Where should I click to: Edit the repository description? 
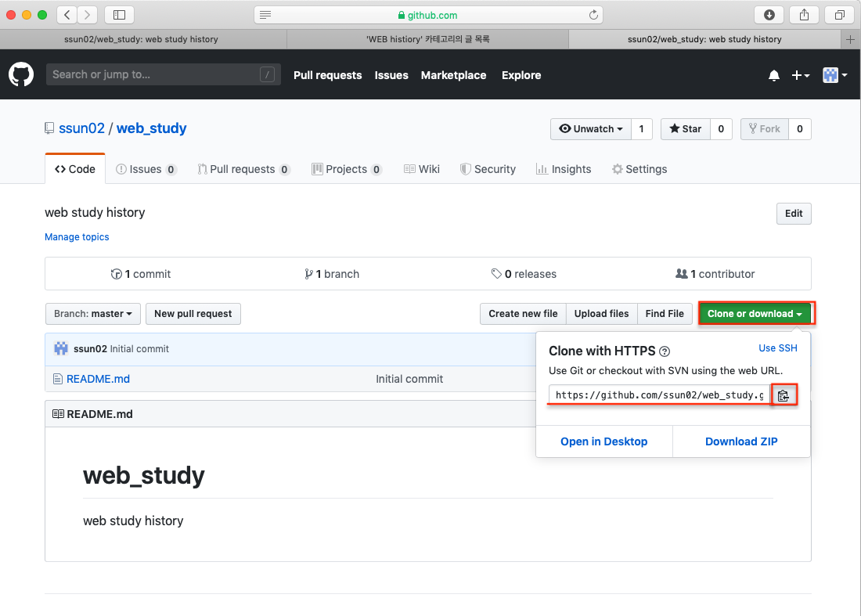[794, 214]
